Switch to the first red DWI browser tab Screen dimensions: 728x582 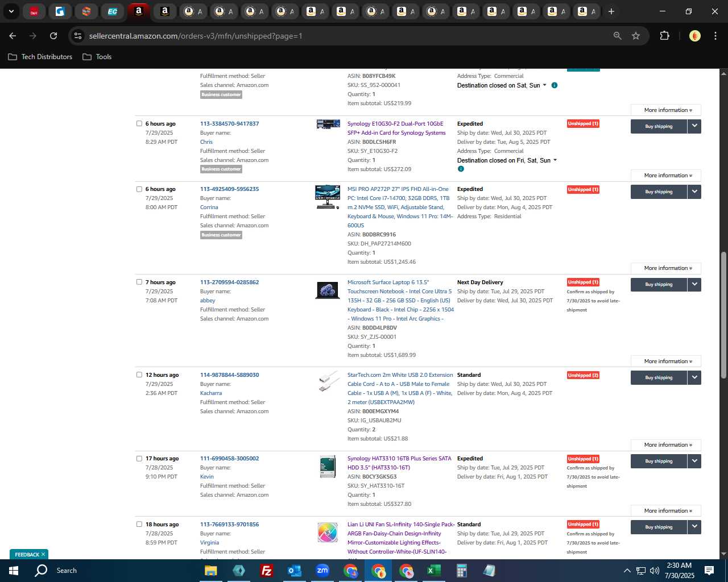(34, 11)
